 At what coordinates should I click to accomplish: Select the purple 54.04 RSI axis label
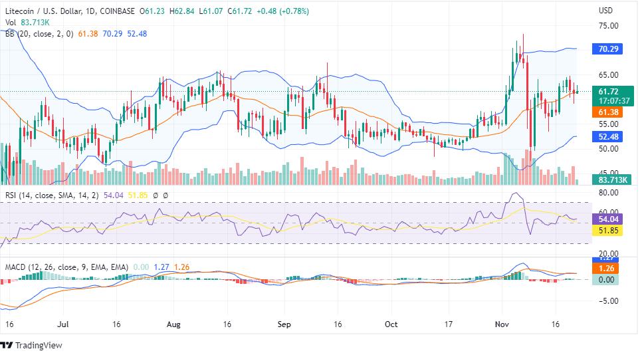tap(607, 219)
